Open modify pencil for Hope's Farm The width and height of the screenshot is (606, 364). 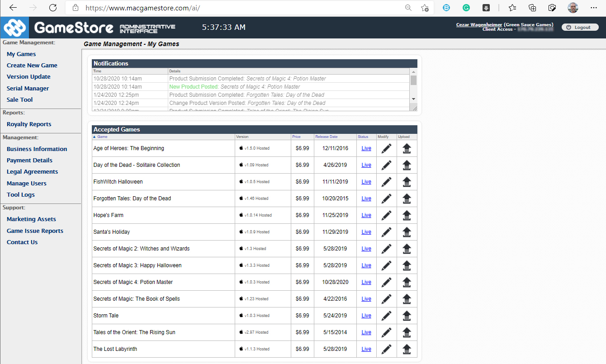pos(386,215)
